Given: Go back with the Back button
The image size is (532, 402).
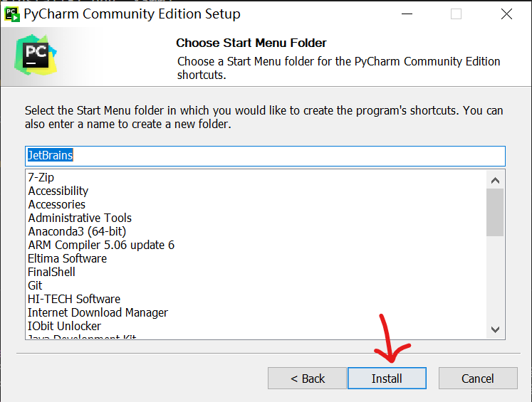Looking at the screenshot, I should [x=307, y=379].
